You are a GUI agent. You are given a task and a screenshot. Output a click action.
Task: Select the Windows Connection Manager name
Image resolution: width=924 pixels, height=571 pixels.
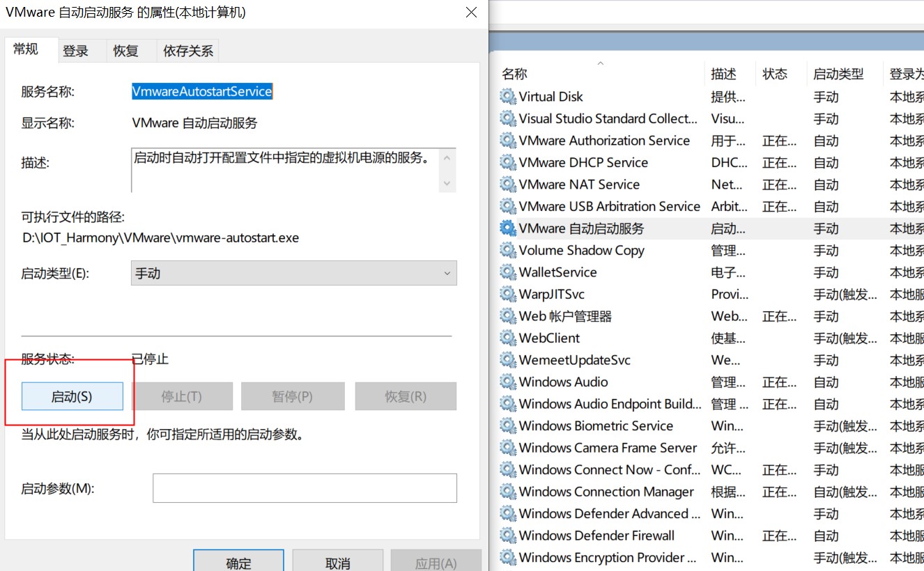coord(606,492)
